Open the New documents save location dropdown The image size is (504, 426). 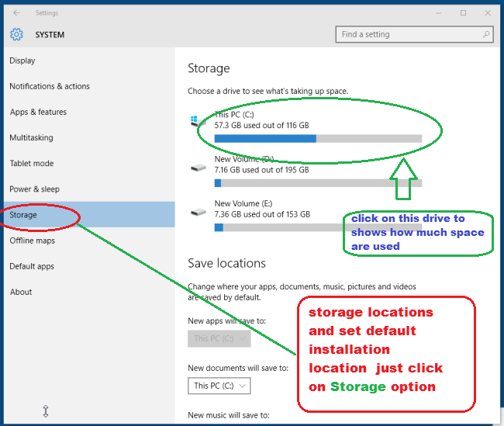coord(219,386)
